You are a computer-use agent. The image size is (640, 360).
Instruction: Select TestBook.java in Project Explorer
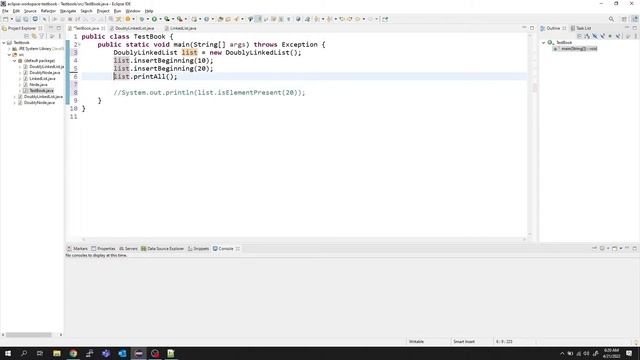(x=41, y=91)
